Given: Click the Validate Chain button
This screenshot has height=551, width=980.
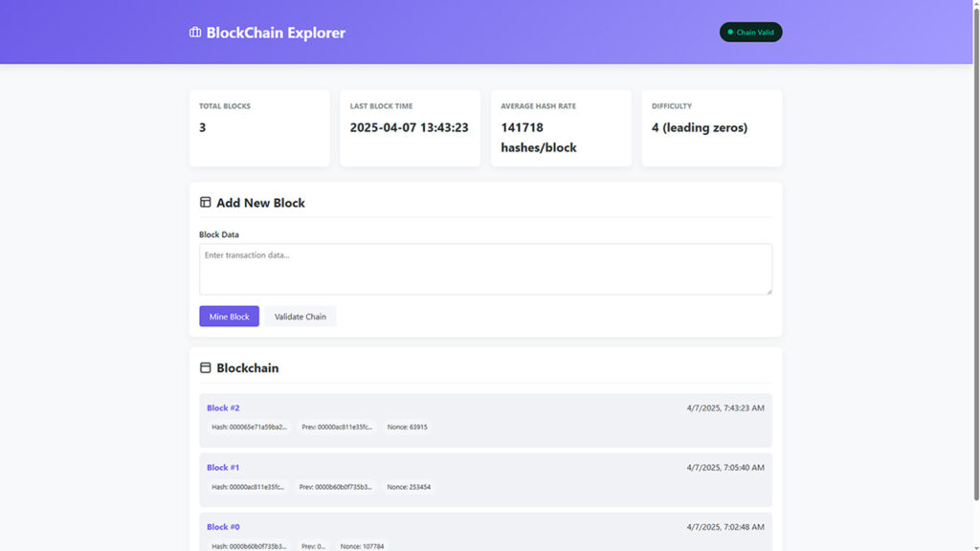Looking at the screenshot, I should coord(300,316).
